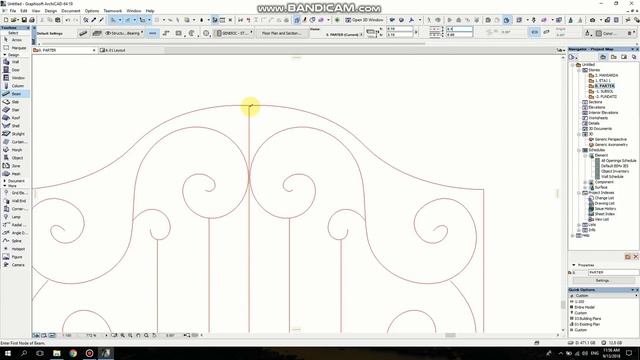Click the Undo icon in the toolbar
This screenshot has width=640, height=360.
coord(67,20)
